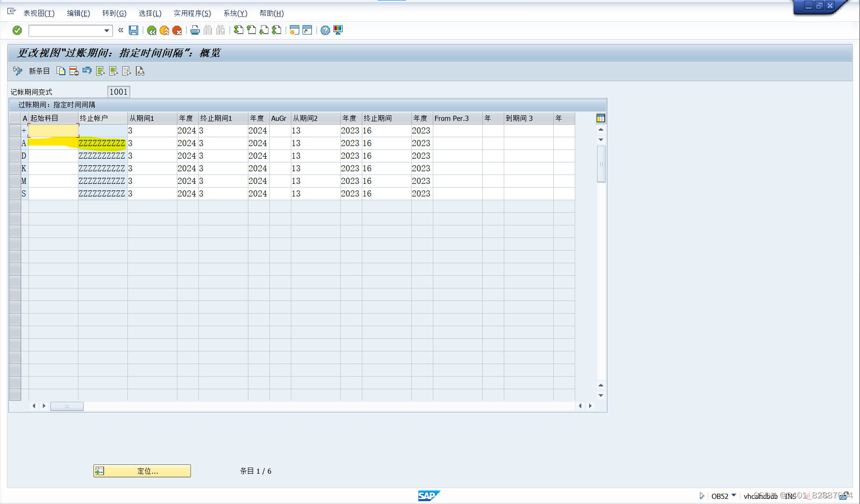Open the 表视图(T) menu
Screen dimensions: 860x504
pyautogui.click(x=39, y=13)
